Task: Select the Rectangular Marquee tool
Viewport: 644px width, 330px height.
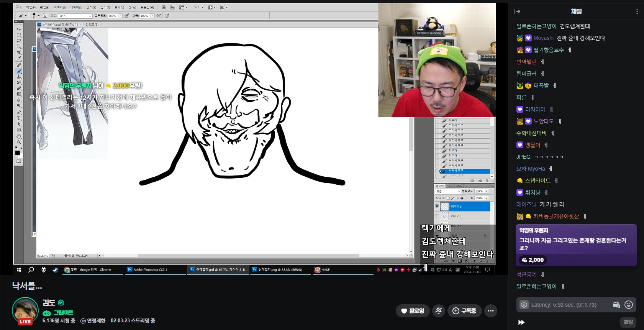Action: click(x=19, y=35)
